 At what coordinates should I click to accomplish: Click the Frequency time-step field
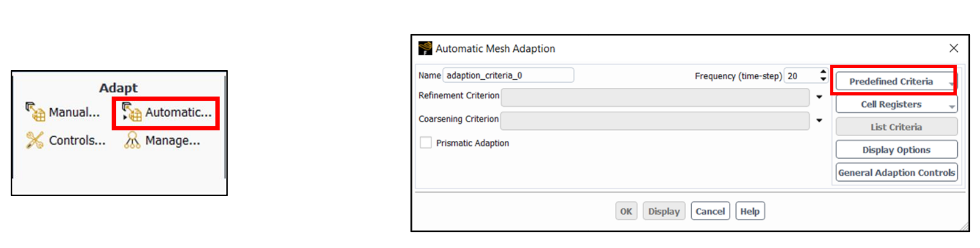tap(801, 76)
